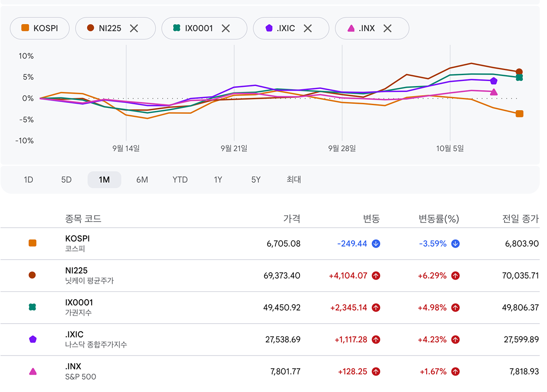
Task: Switch chart range to 1D
Action: pos(29,180)
